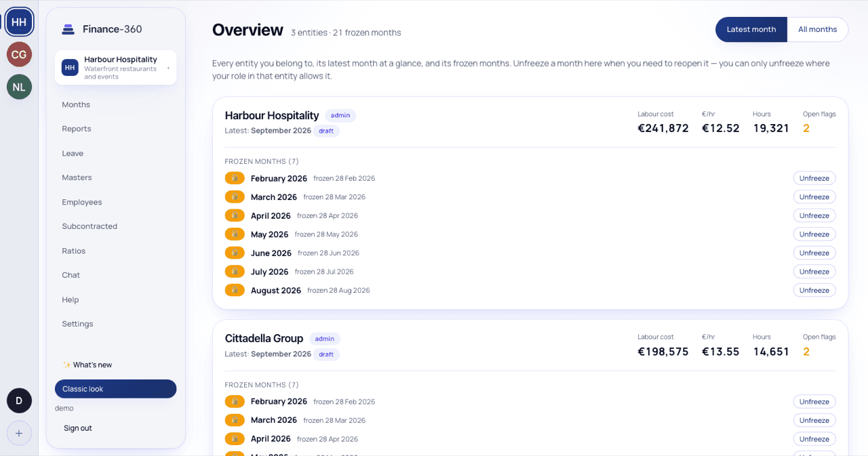Image resolution: width=868 pixels, height=456 pixels.
Task: Select the NL entity avatar
Action: [x=19, y=87]
